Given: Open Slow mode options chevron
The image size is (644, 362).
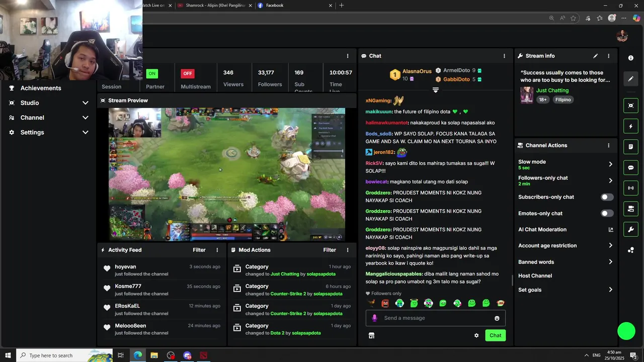Looking at the screenshot, I should (x=610, y=164).
